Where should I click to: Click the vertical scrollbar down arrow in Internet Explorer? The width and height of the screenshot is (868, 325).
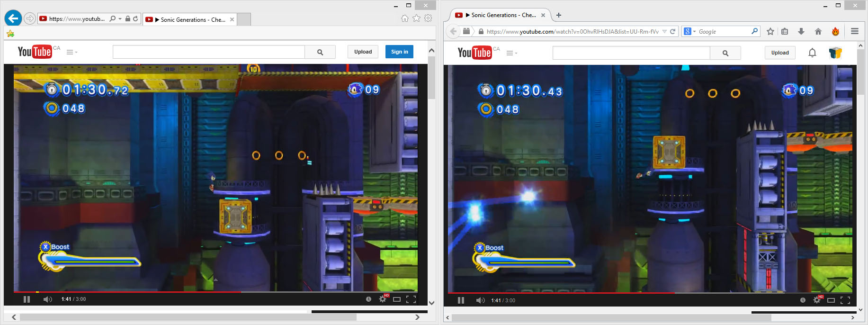coord(431,303)
